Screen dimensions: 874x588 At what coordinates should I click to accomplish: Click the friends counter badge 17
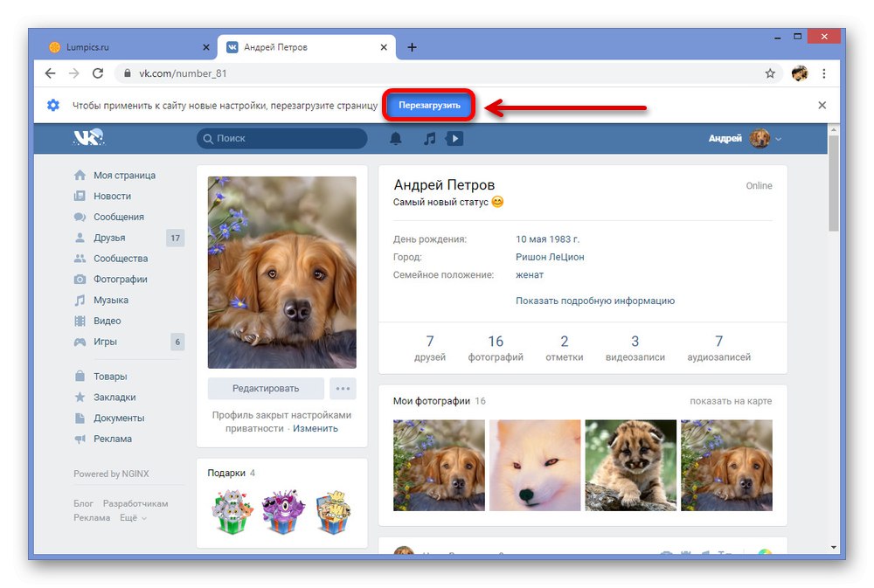point(176,238)
